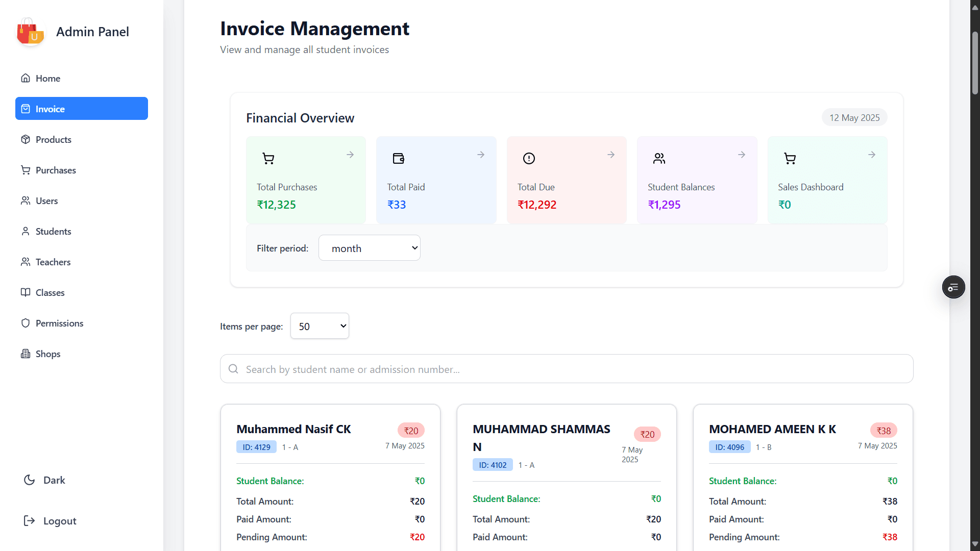This screenshot has width=980, height=551.
Task: Click Muhammed Nasif CK's ₹20 amount badge
Action: pyautogui.click(x=411, y=431)
